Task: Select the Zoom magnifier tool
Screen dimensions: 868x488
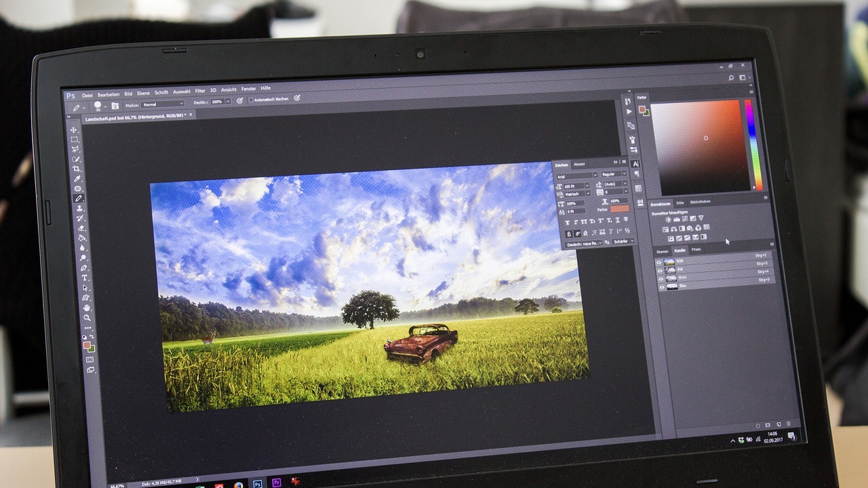Action: 87,317
